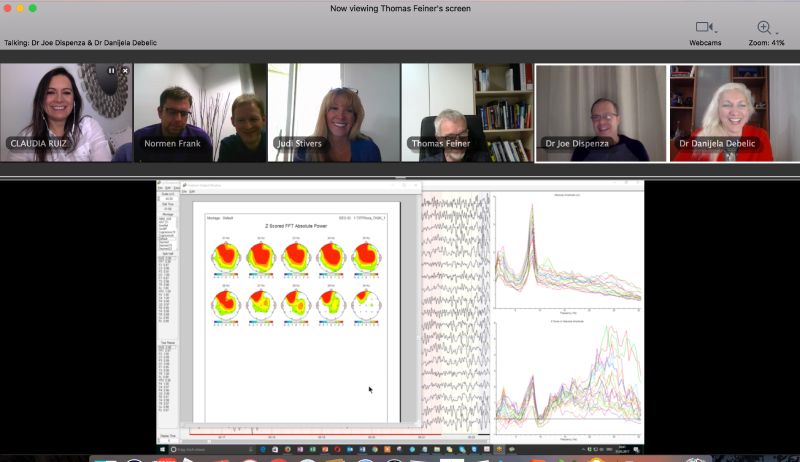Select the Judi Stivers webcam tile
This screenshot has width=800, height=462.
[x=334, y=113]
